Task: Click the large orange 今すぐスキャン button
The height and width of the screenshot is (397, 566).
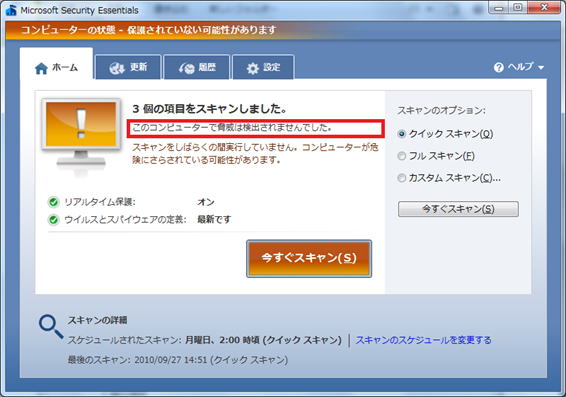Action: click(x=309, y=258)
